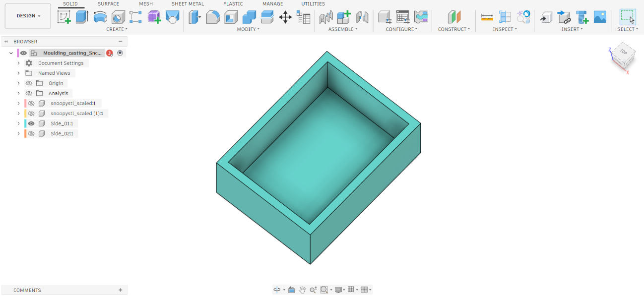Switch to the SURFACE tab
Viewport: 644px width, 296px height.
[x=108, y=4]
